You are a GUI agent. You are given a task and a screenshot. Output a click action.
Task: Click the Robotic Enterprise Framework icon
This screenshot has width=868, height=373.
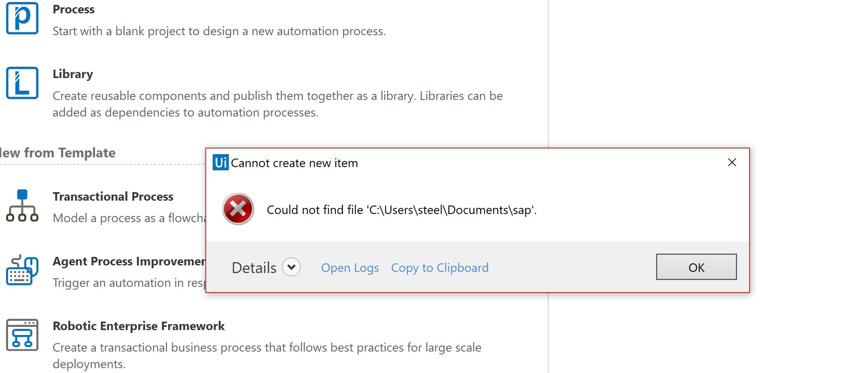click(22, 335)
